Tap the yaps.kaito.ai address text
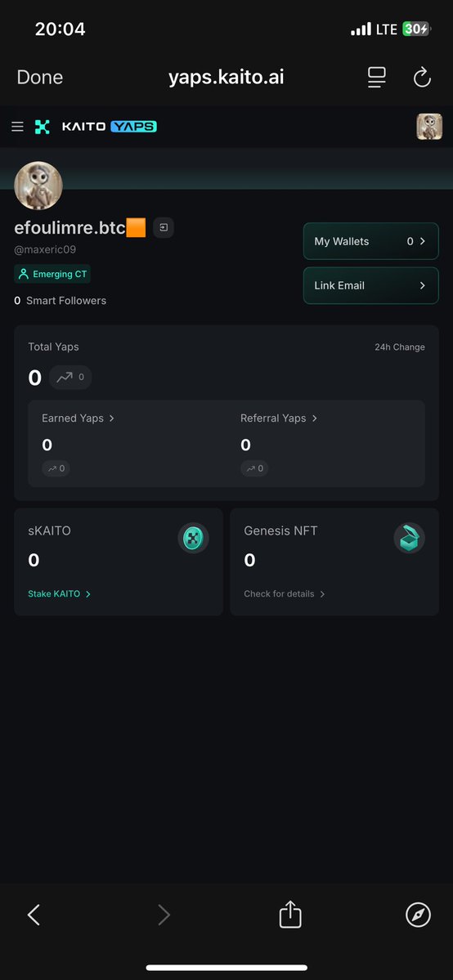453x980 pixels. (226, 78)
